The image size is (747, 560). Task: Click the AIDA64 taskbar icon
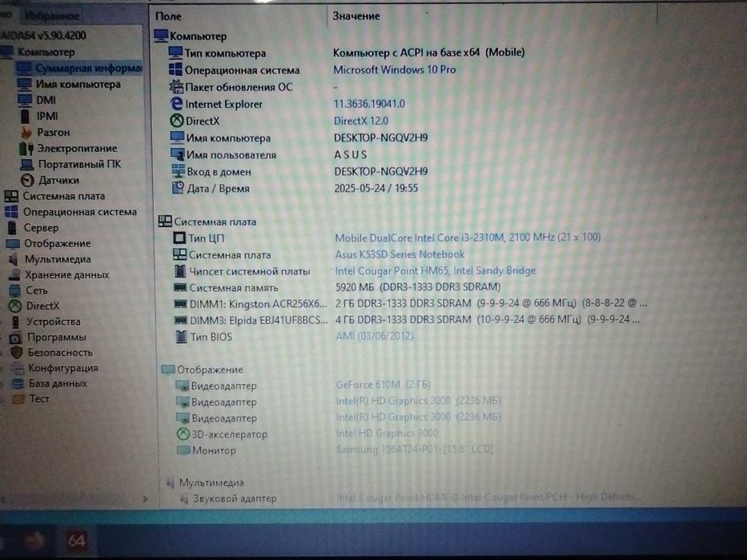click(76, 541)
